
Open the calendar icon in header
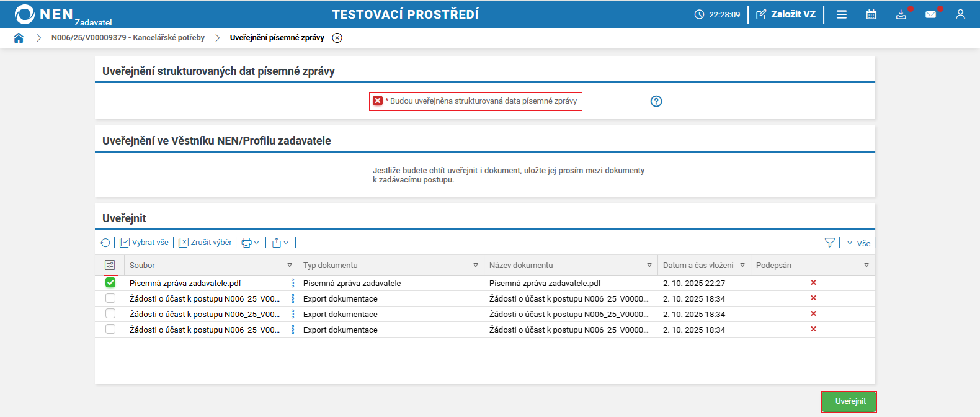point(871,14)
